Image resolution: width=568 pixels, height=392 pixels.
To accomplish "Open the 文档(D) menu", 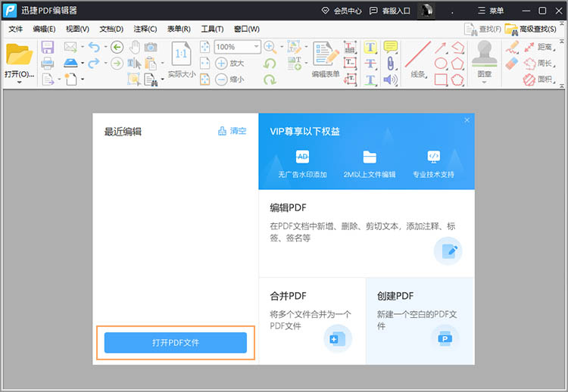I will point(111,29).
